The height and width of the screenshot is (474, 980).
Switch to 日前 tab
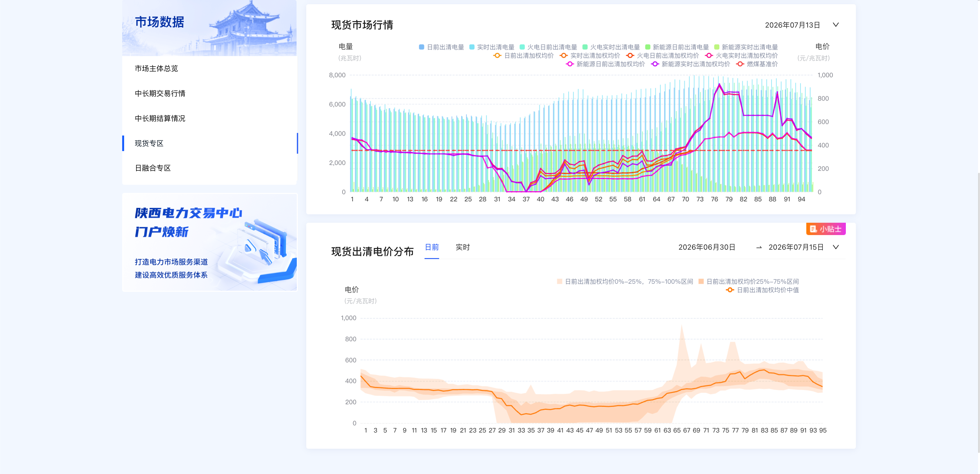(x=431, y=247)
